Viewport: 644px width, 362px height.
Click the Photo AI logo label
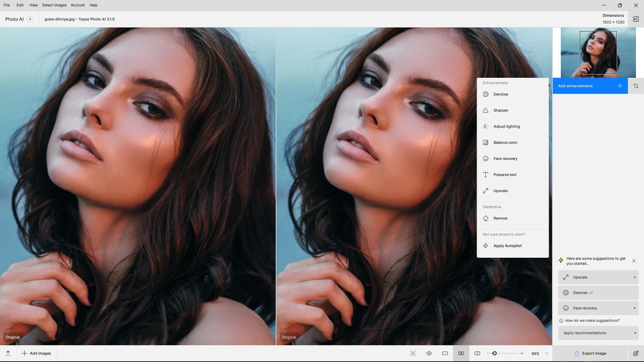(14, 19)
